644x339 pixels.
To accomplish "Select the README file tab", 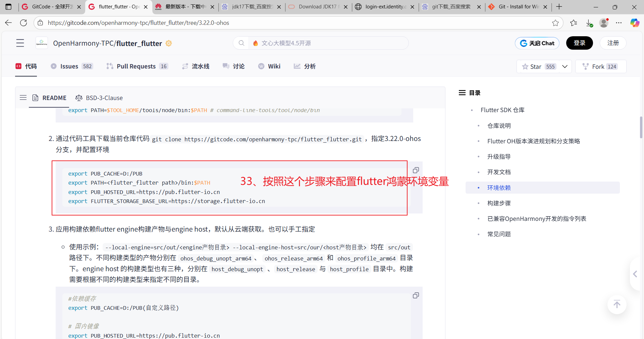I will click(49, 98).
